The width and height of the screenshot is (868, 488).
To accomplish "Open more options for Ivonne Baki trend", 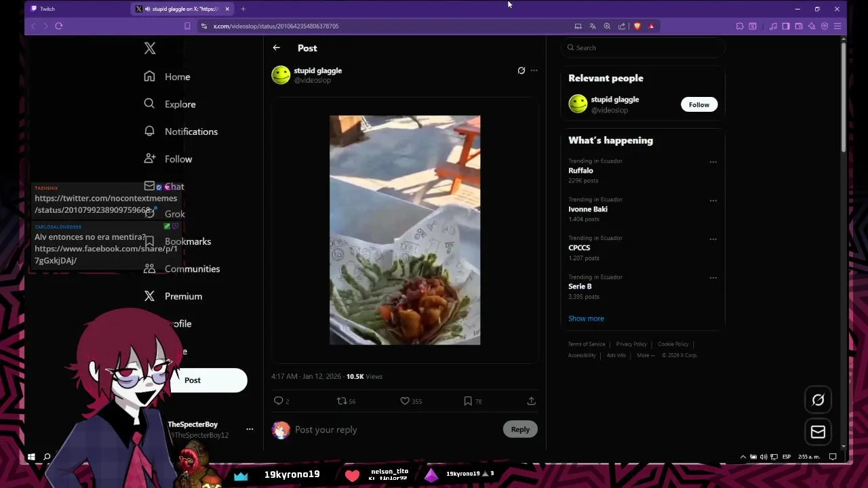I will 713,201.
